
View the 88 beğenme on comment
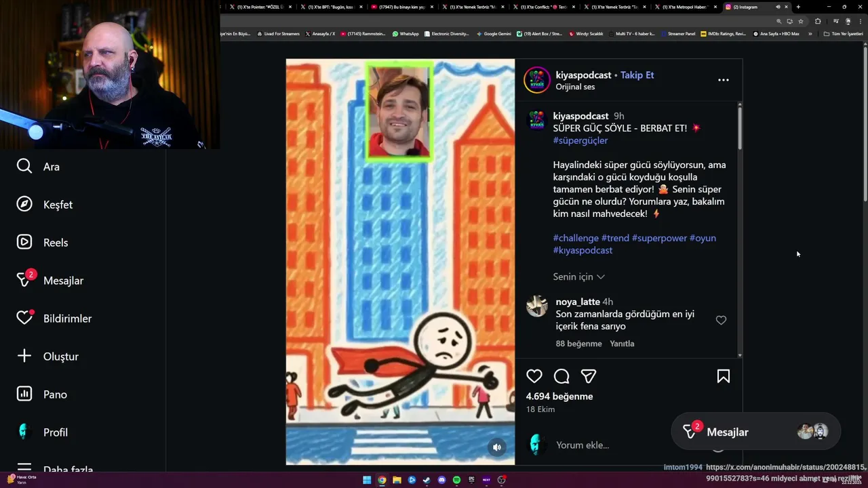point(578,344)
